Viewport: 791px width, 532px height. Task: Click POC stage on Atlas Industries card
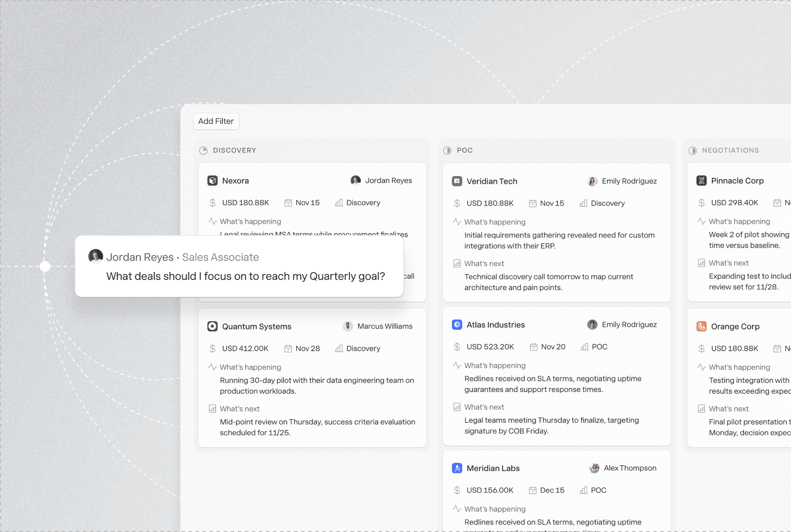pyautogui.click(x=599, y=347)
